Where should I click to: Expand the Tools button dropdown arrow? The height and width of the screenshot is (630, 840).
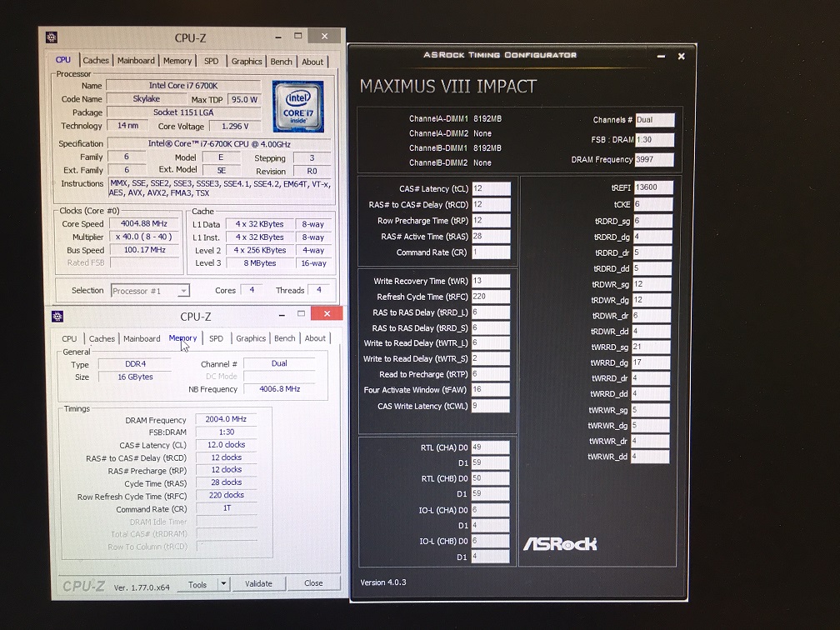[224, 583]
